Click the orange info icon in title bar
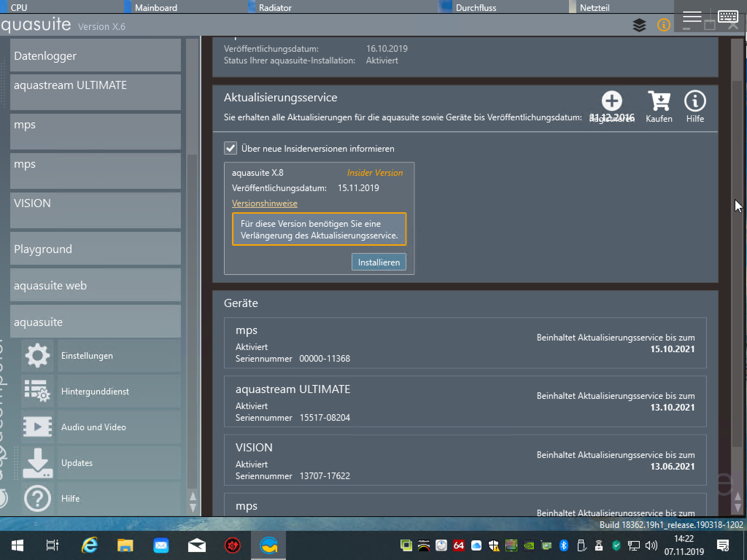The height and width of the screenshot is (560, 747). [663, 25]
